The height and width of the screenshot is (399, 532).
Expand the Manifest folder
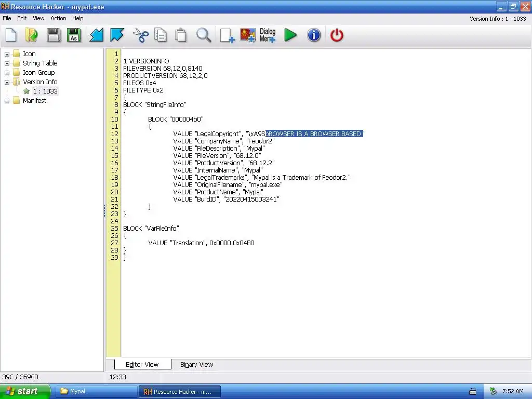tap(7, 101)
